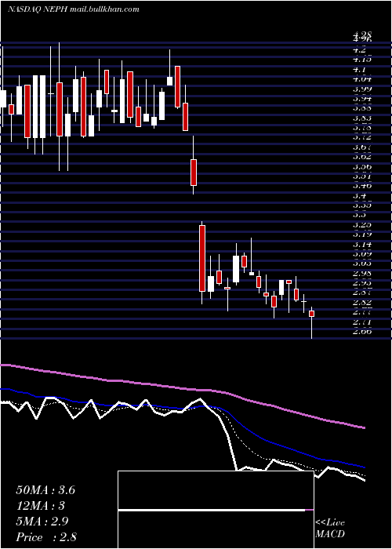Click the last red candlestick on the chart
This screenshot has width=392, height=549.
(x=311, y=314)
